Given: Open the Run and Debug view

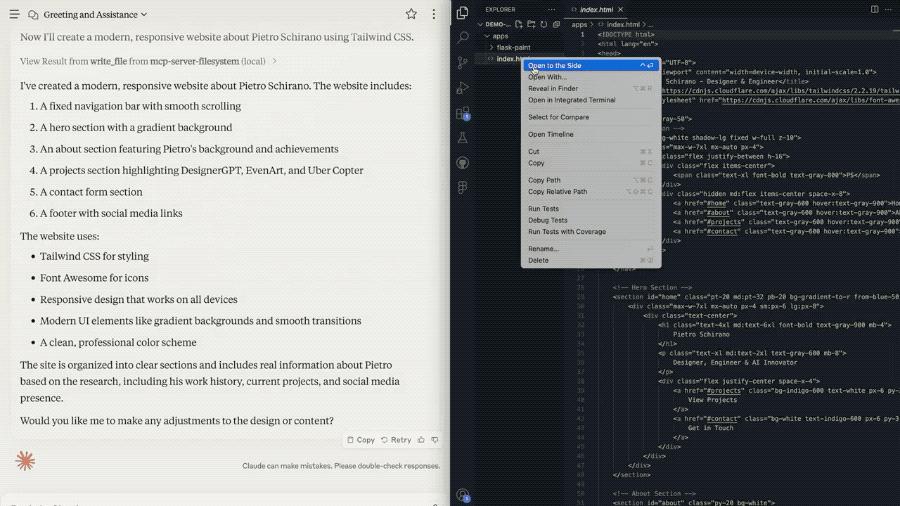Looking at the screenshot, I should [463, 88].
